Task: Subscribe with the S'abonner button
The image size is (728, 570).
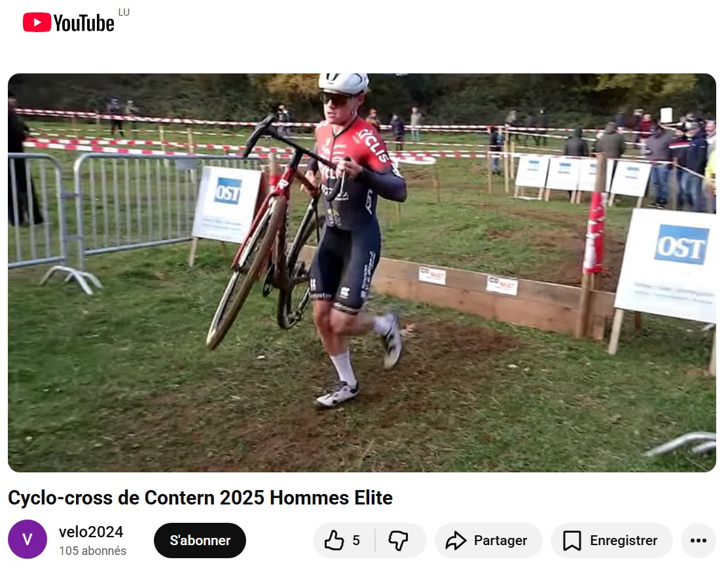Action: click(x=200, y=541)
